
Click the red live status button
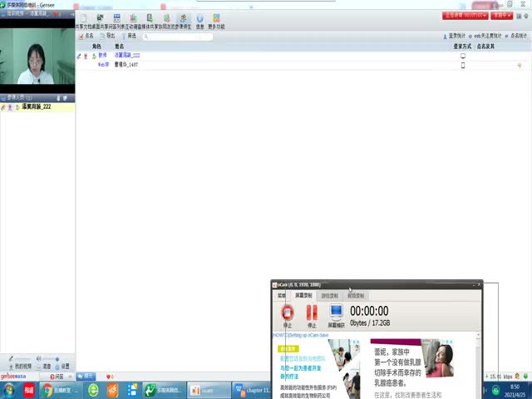(x=464, y=15)
